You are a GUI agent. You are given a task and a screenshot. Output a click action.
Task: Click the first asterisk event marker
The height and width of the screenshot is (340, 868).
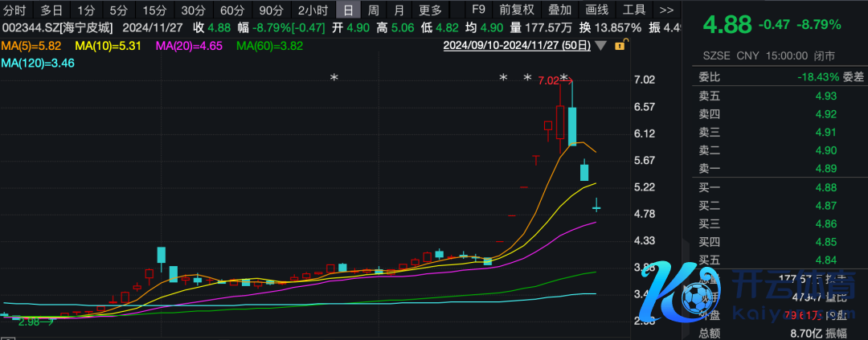pos(334,79)
